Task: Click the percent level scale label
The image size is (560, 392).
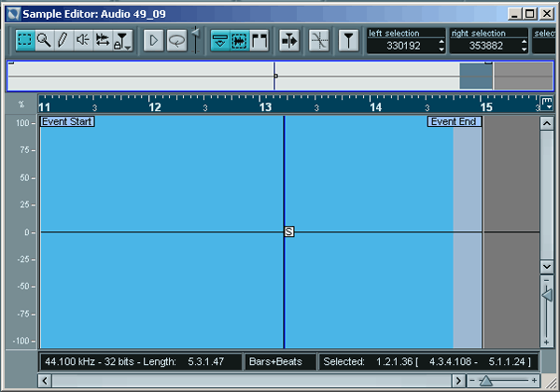Action: pos(21,105)
